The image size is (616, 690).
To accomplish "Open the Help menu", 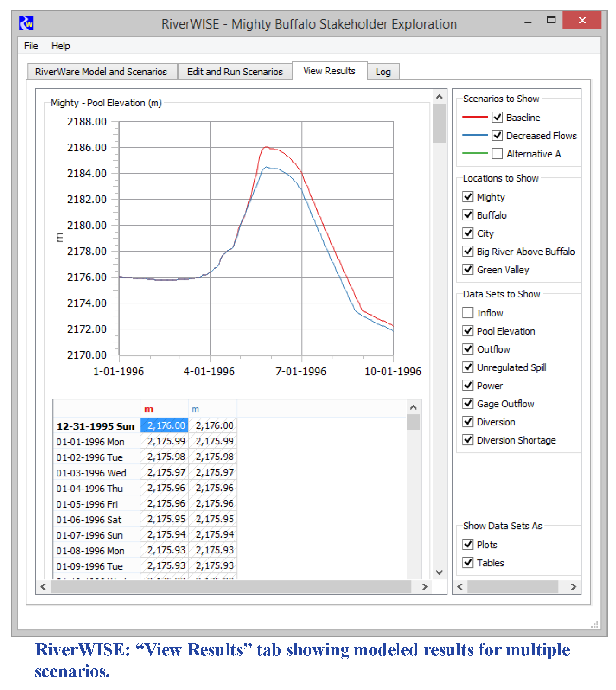I will point(61,46).
